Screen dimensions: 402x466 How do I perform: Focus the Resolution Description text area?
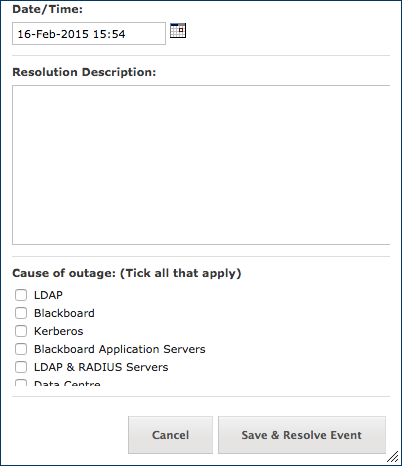[201, 165]
